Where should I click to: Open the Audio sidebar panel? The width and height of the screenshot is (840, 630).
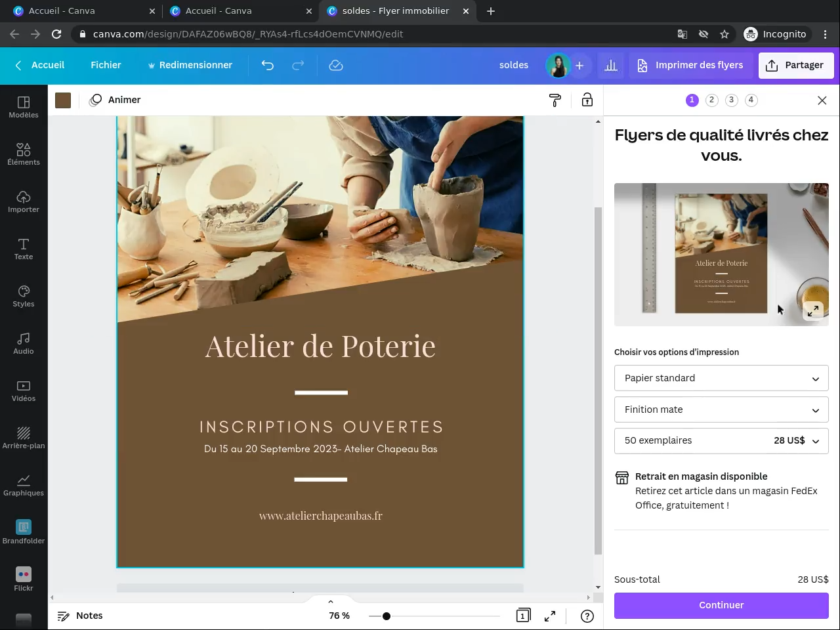point(24,343)
